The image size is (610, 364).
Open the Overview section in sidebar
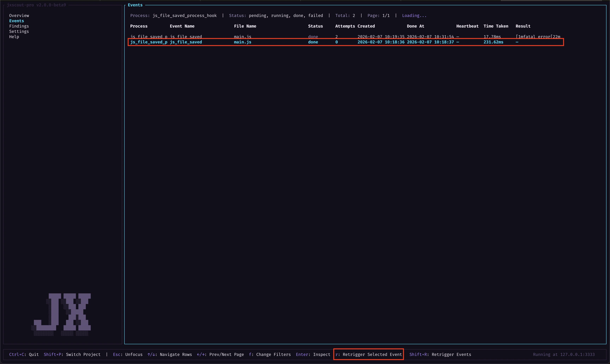tap(19, 16)
